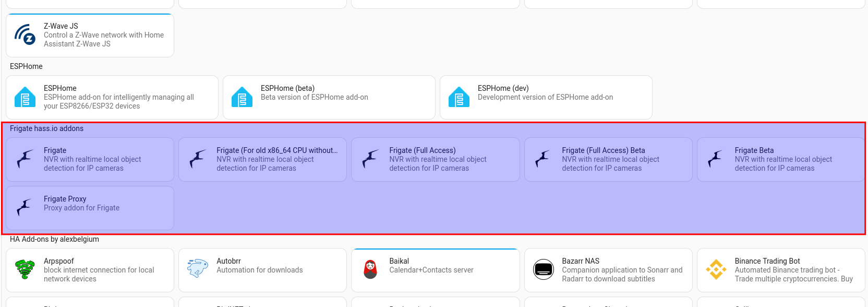This screenshot has height=307, width=868.
Task: Click the HA Add-ons by alexbelgium heading
Action: 54,239
